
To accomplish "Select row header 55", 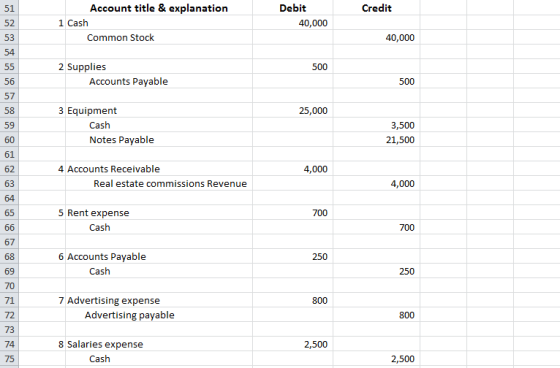I will click(9, 67).
